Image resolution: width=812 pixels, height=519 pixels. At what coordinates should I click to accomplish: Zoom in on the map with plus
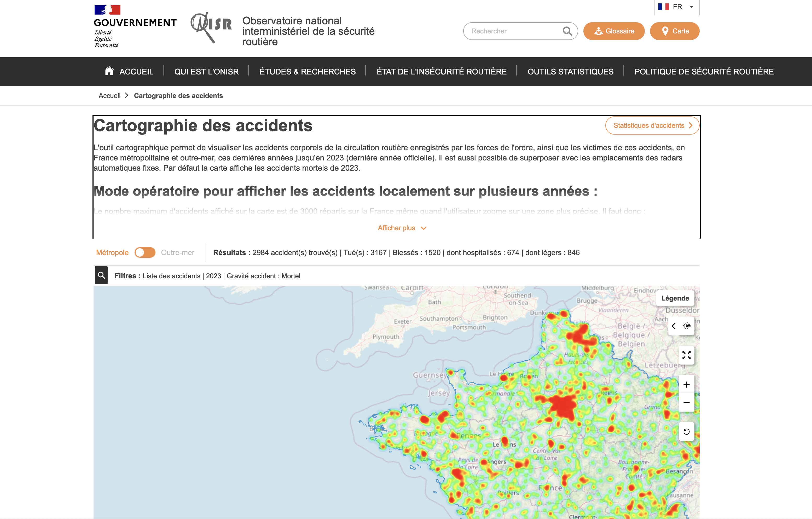pos(686,384)
